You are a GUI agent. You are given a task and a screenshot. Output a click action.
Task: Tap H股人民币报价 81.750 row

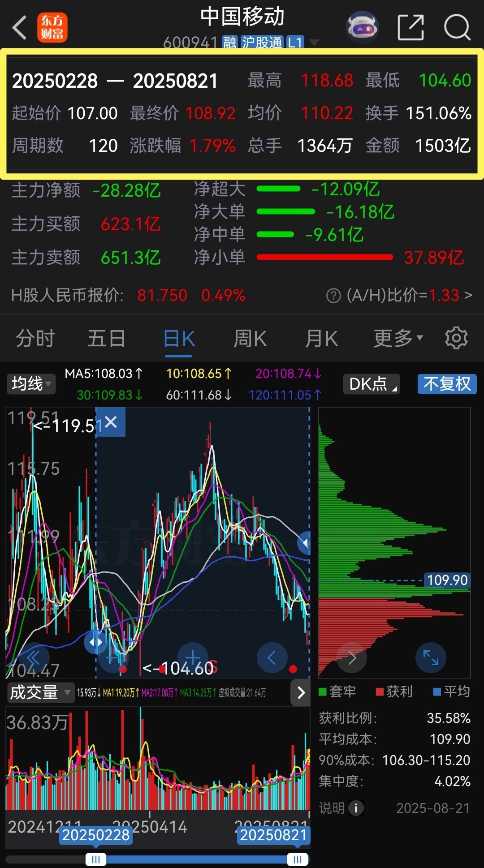pos(128,295)
